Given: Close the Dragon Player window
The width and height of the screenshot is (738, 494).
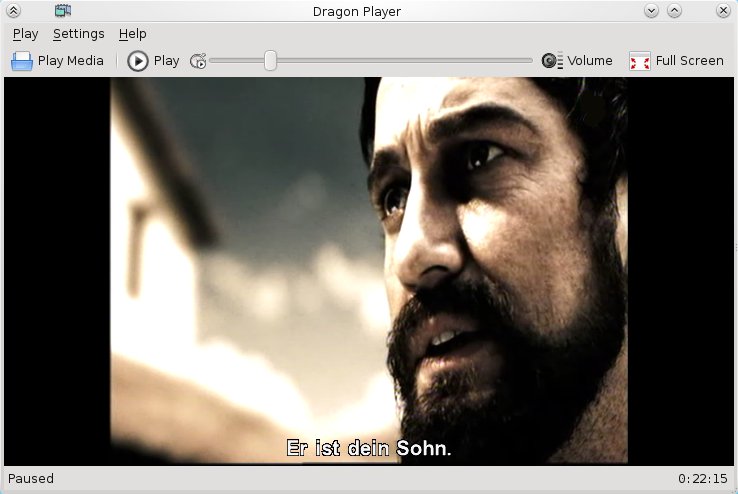Looking at the screenshot, I should (x=723, y=10).
